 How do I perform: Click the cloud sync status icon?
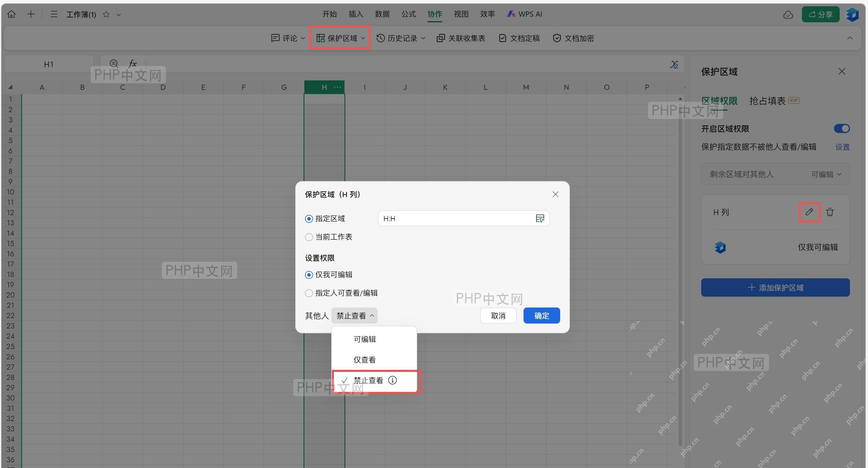pyautogui.click(x=788, y=15)
